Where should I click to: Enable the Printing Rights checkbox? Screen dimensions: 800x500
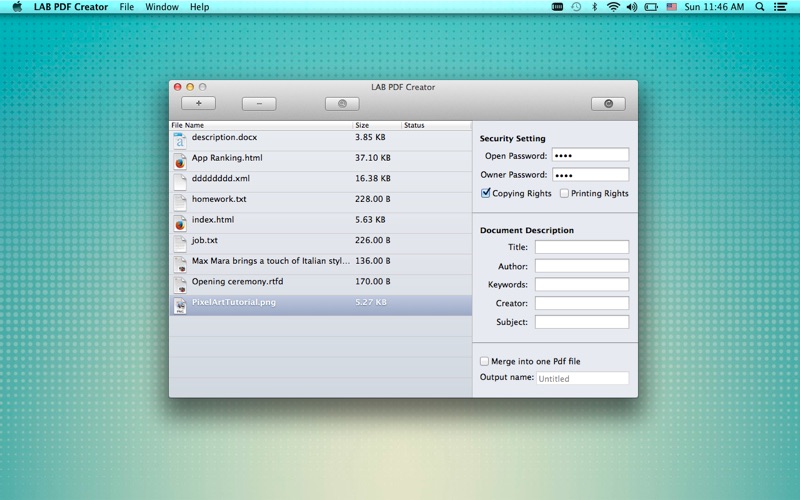pyautogui.click(x=564, y=193)
